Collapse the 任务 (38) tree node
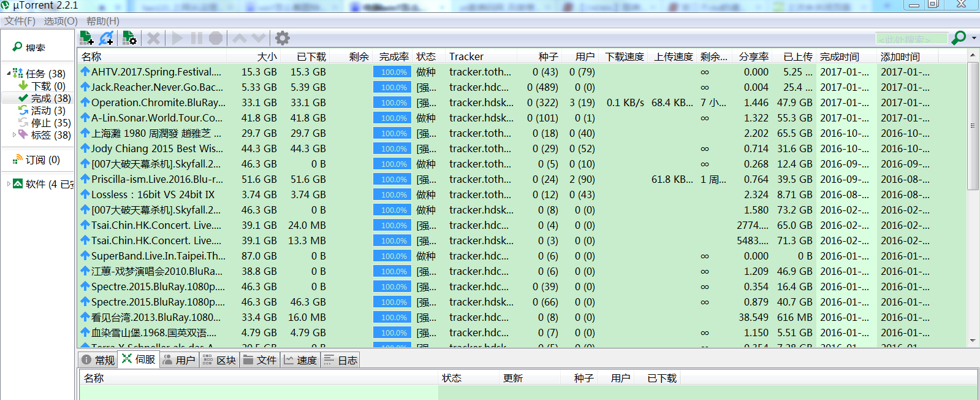The image size is (980, 400). pos(9,73)
